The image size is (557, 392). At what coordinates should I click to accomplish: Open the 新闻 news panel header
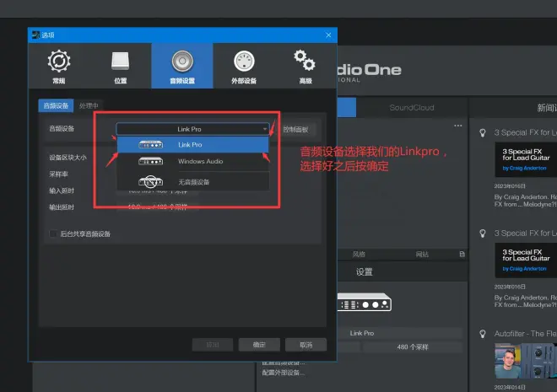pyautogui.click(x=547, y=108)
